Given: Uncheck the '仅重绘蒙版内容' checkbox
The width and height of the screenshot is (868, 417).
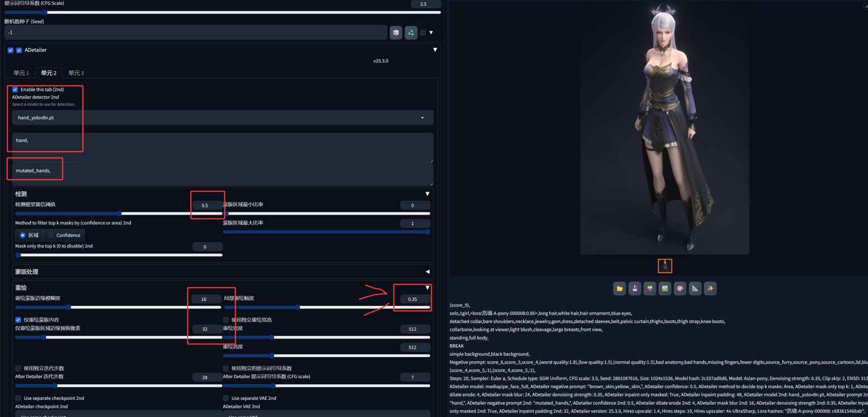Looking at the screenshot, I should tap(18, 320).
